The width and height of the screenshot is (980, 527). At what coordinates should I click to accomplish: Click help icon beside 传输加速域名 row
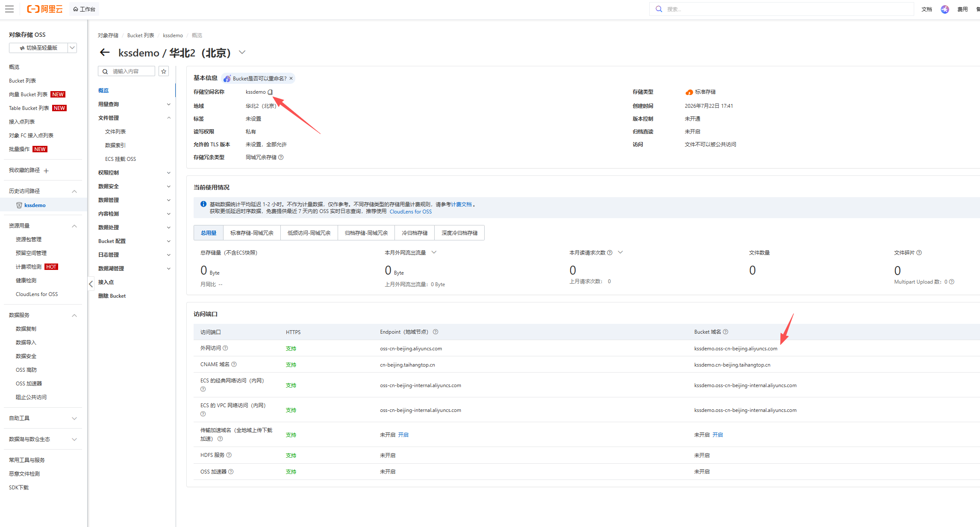[220, 439]
